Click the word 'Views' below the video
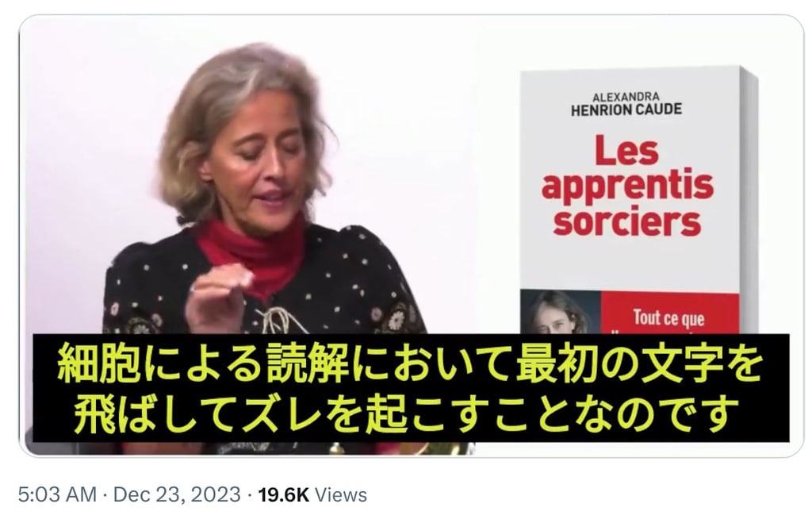Screen dimensions: 812x519 click(341, 495)
